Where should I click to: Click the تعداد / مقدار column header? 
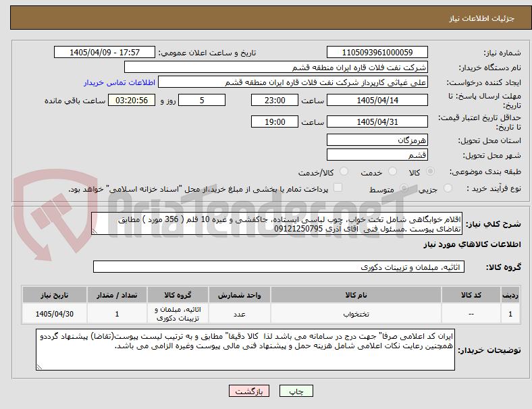click(117, 295)
